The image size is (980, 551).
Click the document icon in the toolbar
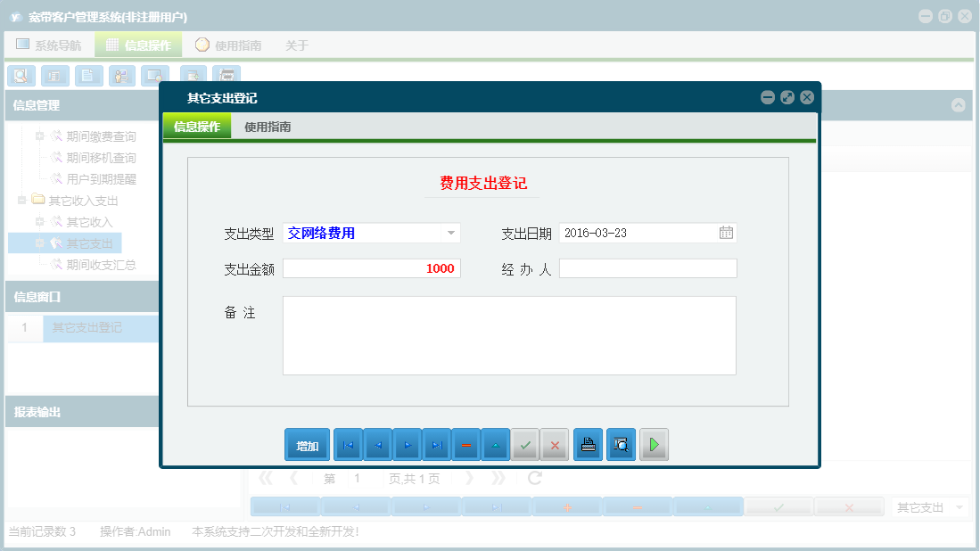tap(88, 76)
